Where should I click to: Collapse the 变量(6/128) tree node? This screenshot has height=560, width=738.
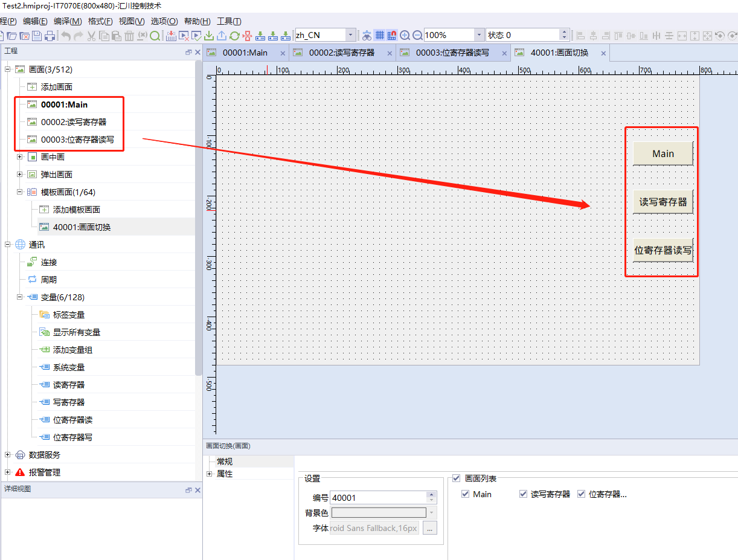(19, 297)
